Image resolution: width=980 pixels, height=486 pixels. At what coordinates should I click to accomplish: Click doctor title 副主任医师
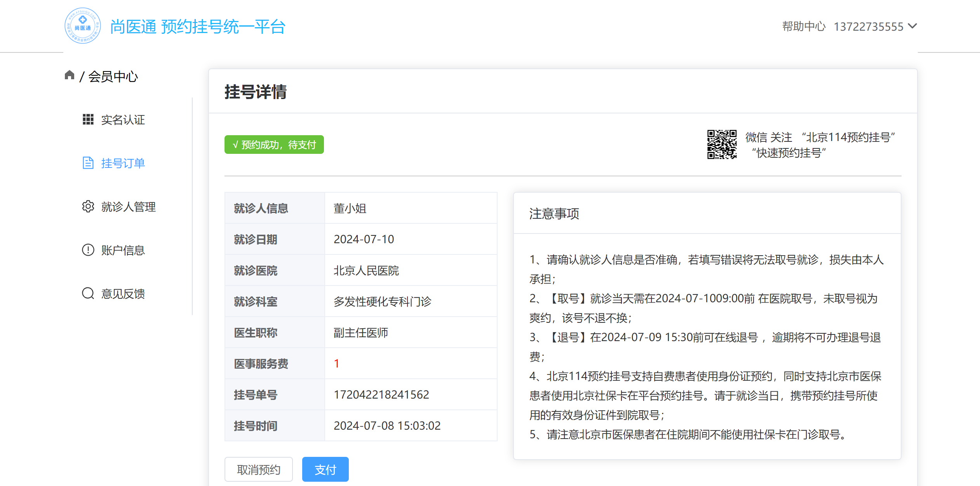[361, 333]
